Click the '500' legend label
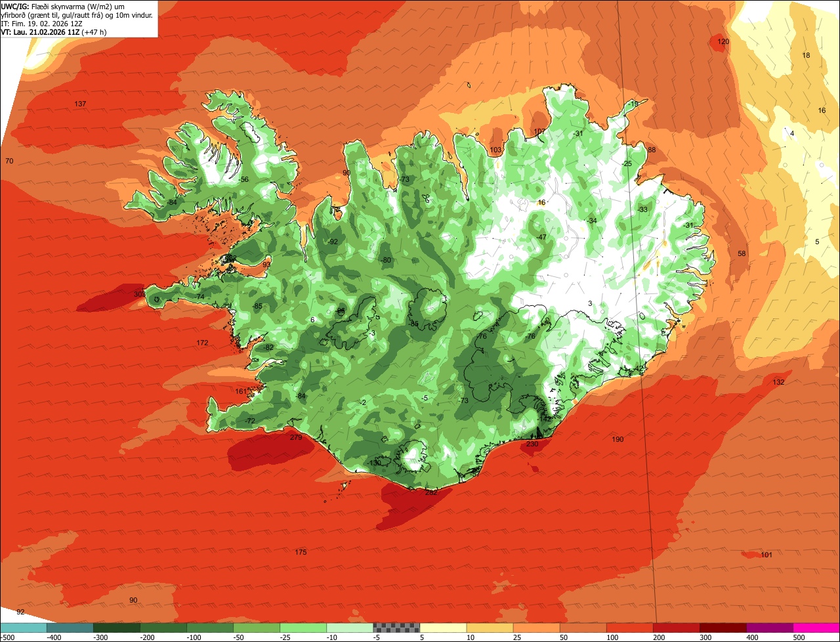This screenshot has height=642, width=840. coord(798,637)
